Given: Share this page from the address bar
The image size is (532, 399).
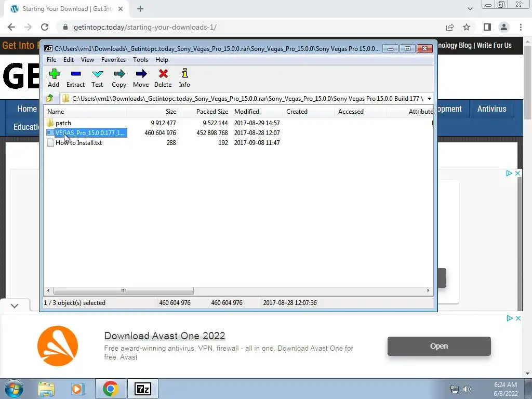Looking at the screenshot, I should tap(450, 27).
